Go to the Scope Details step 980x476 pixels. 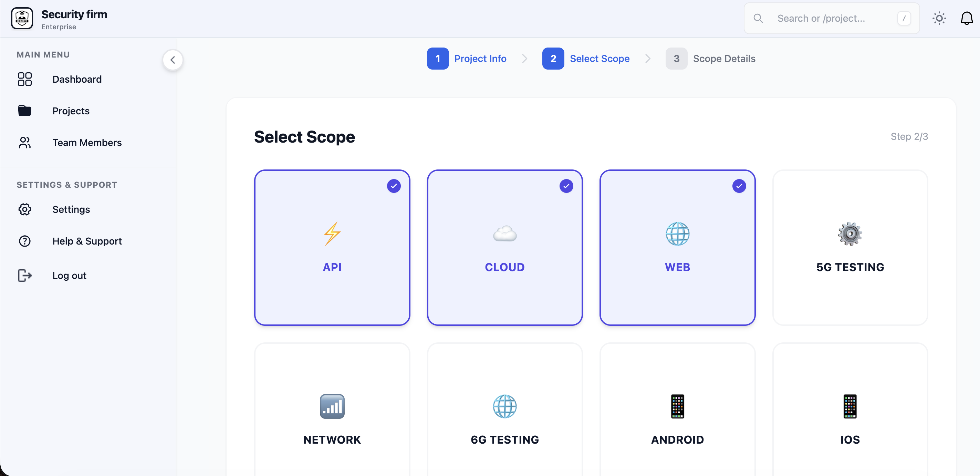[x=710, y=59]
